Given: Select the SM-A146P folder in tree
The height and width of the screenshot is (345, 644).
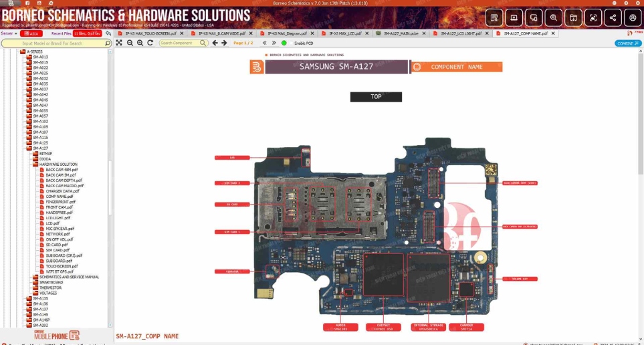Looking at the screenshot, I should [41, 320].
